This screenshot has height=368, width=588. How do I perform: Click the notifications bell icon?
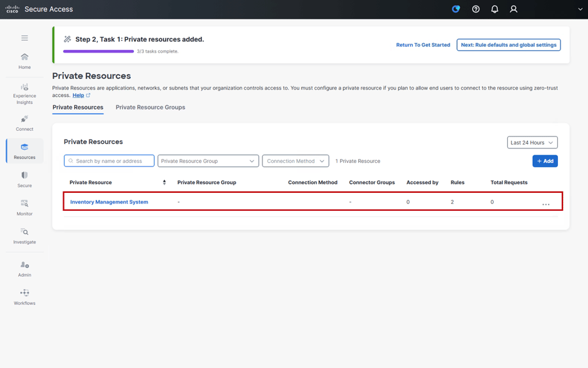pyautogui.click(x=495, y=9)
